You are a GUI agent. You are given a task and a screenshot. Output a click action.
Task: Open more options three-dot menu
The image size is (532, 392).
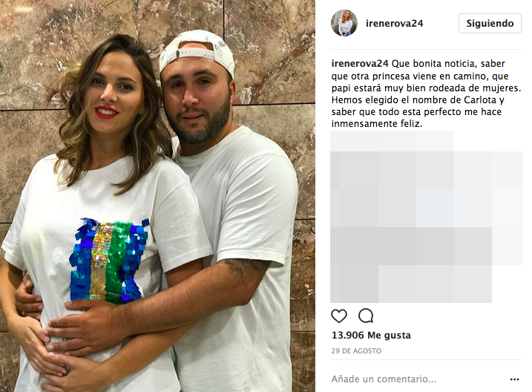click(514, 379)
